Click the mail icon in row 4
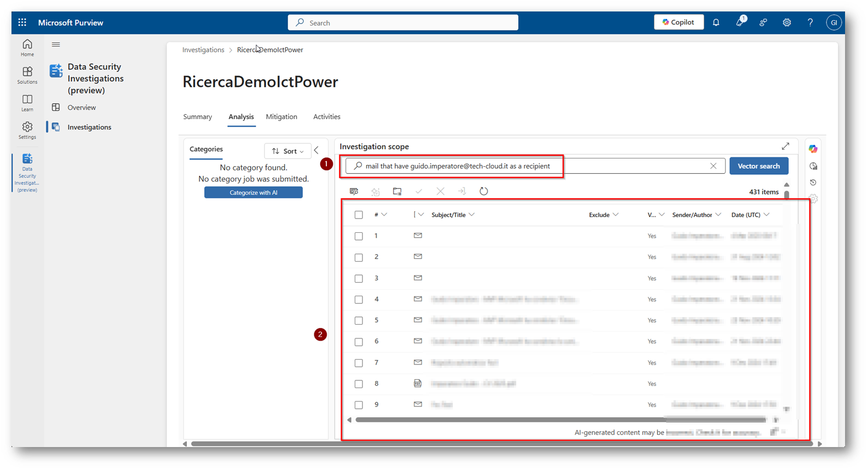 pos(418,299)
